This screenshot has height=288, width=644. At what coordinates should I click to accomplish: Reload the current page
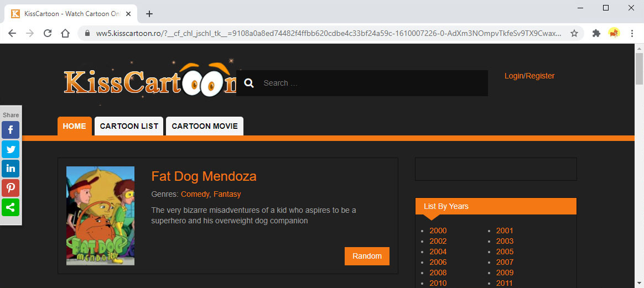[x=48, y=33]
